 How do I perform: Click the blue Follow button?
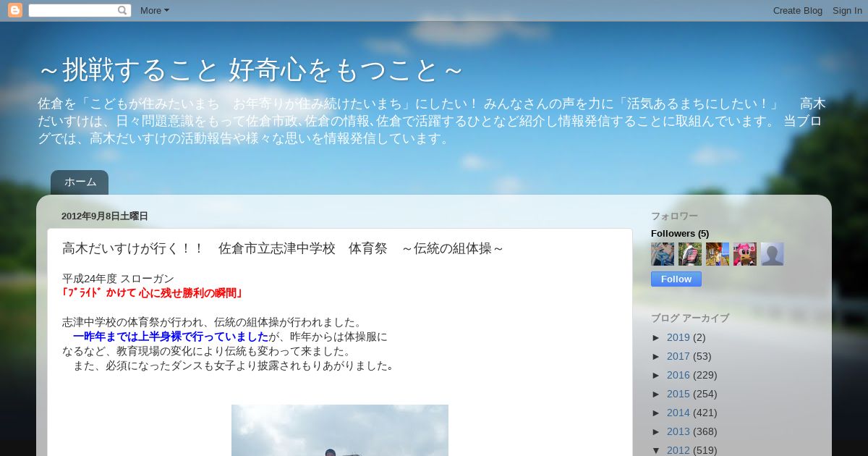click(676, 279)
